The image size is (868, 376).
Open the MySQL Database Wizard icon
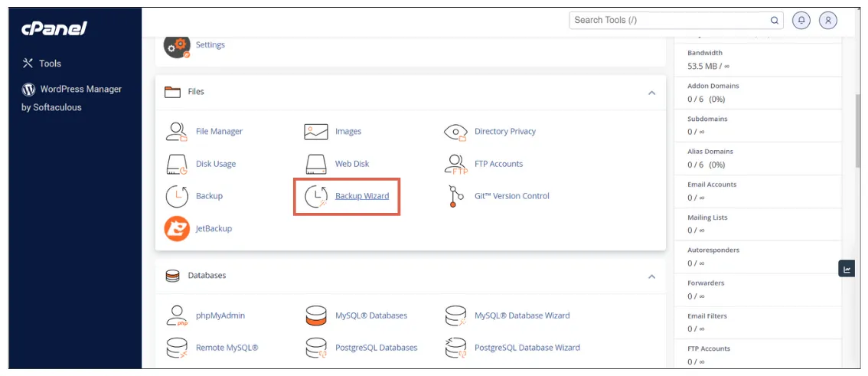[455, 316]
